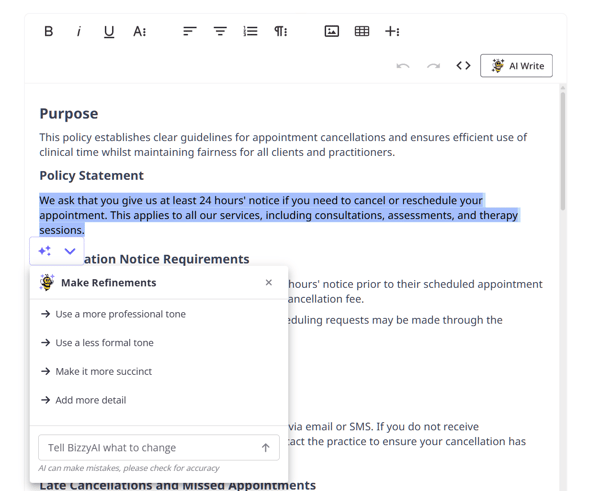Insert a numbered list

point(250,31)
